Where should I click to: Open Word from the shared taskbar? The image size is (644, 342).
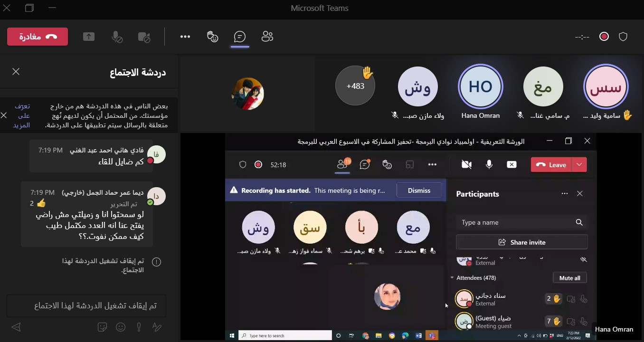point(418,336)
